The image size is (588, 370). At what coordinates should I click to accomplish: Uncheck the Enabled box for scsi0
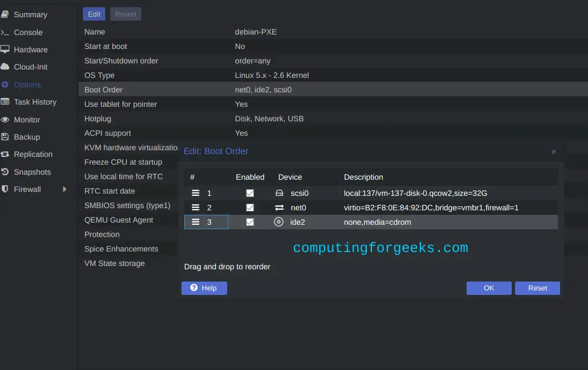pos(250,193)
